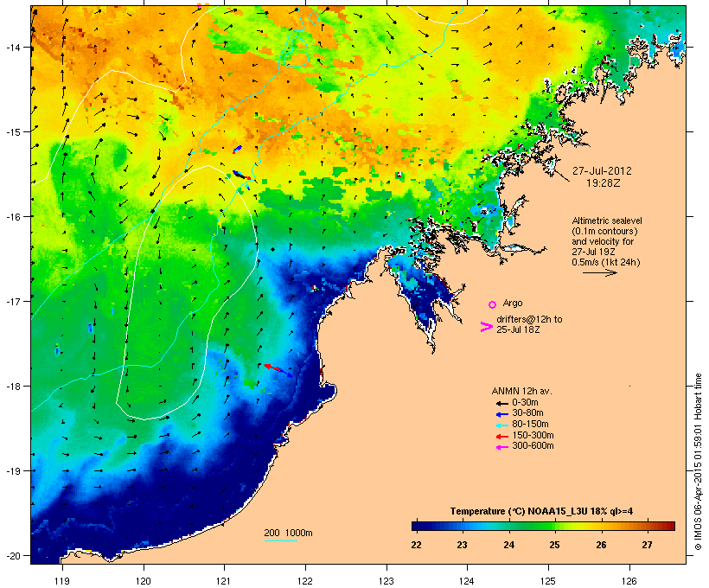Screen dimensions: 709x588
Task: Click the latitude axis label -14
Action: 12,47
